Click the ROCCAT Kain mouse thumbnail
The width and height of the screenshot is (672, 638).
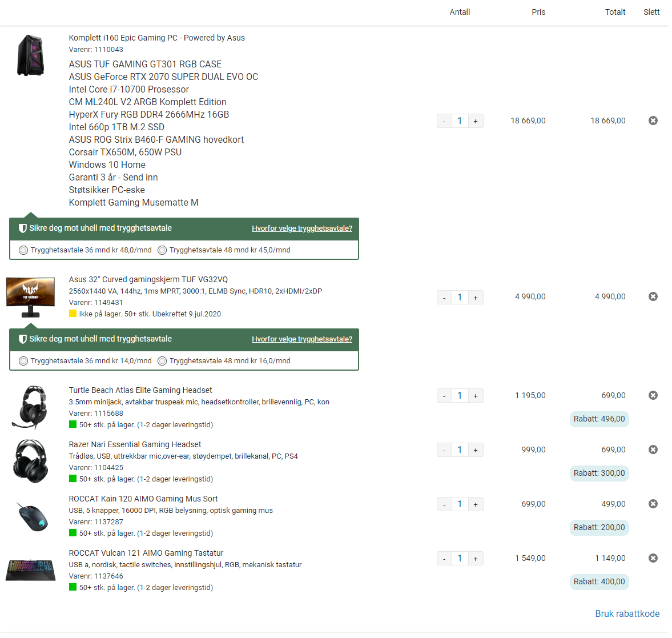click(x=33, y=517)
